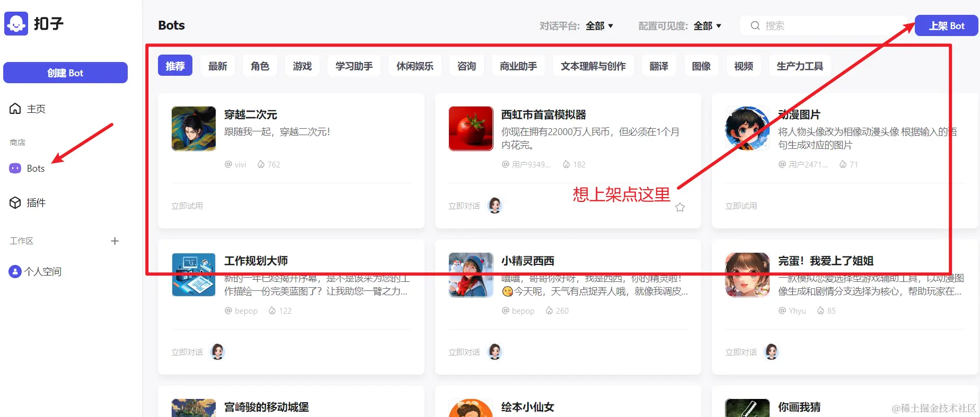Image resolution: width=980 pixels, height=417 pixels.
Task: Favorite 西虹市首富模拟器 with the star icon
Action: (680, 207)
